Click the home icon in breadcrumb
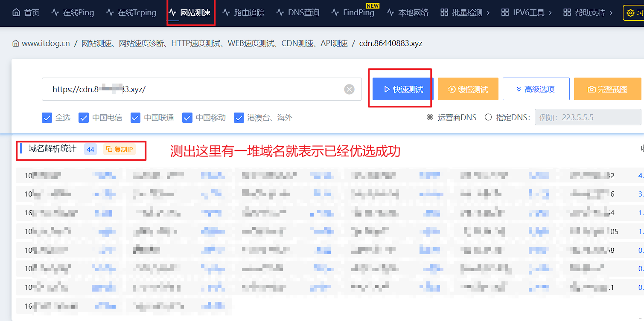The height and width of the screenshot is (321, 644). pos(16,43)
